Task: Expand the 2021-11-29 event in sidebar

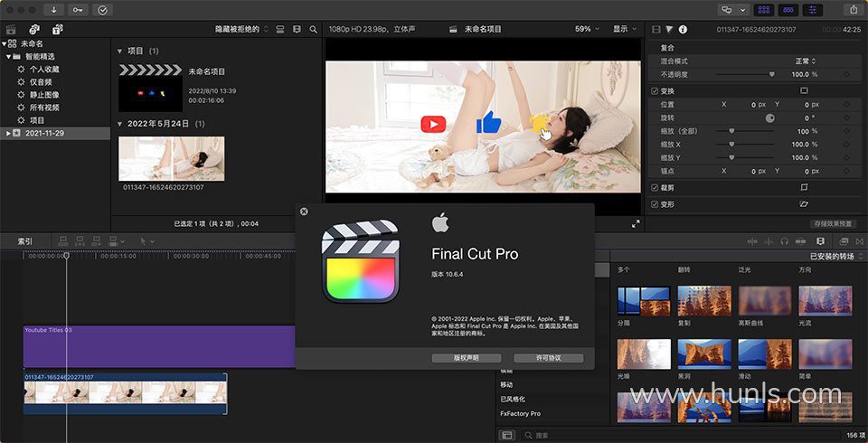Action: [8, 133]
